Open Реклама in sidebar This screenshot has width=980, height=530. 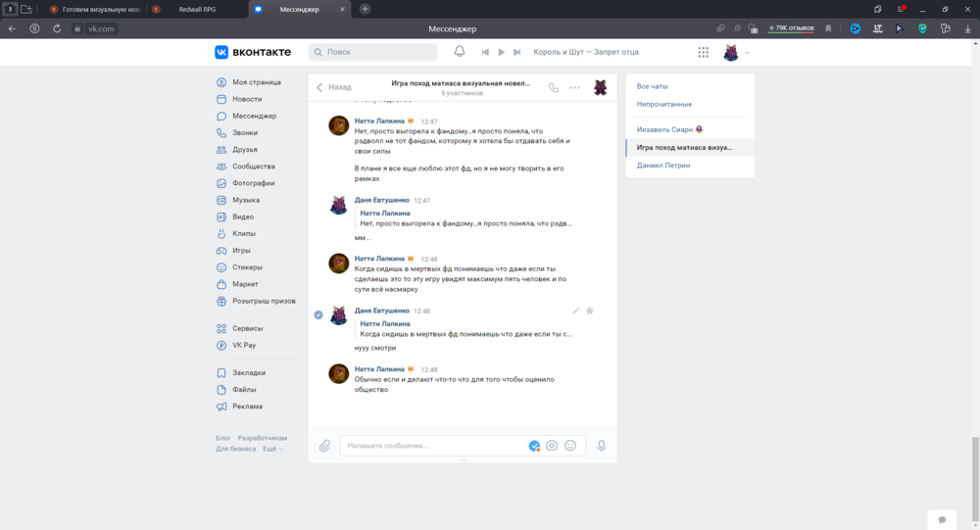coord(239,407)
